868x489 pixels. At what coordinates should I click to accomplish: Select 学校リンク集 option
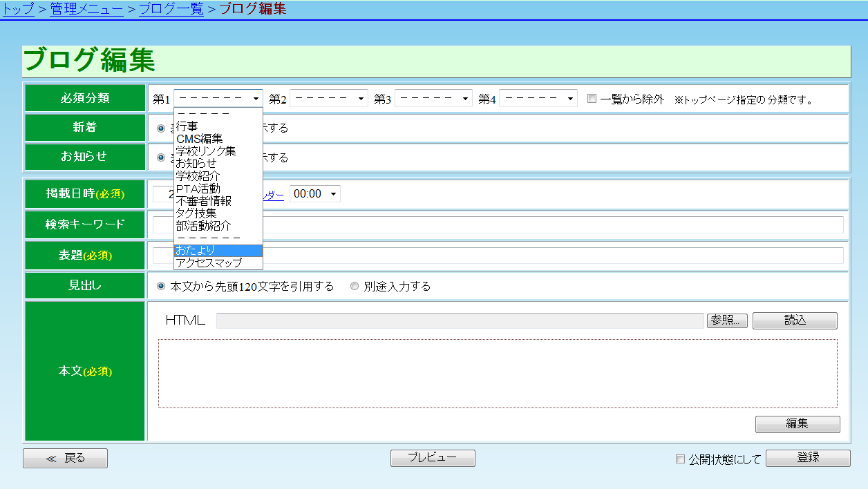tap(218, 151)
